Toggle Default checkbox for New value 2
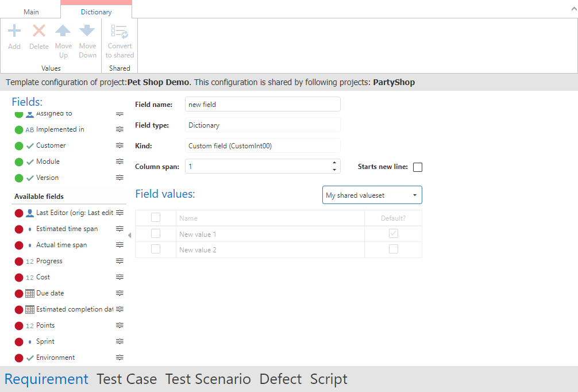The image size is (578, 392). 393,249
